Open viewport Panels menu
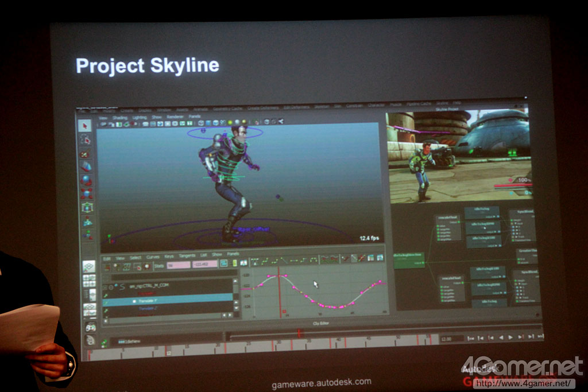The image size is (588, 392). [x=194, y=117]
